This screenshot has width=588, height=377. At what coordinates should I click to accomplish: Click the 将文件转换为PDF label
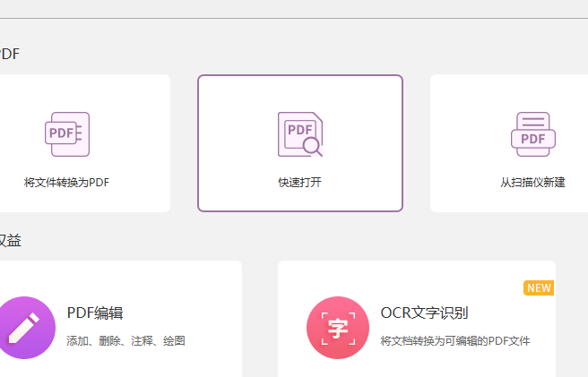66,183
